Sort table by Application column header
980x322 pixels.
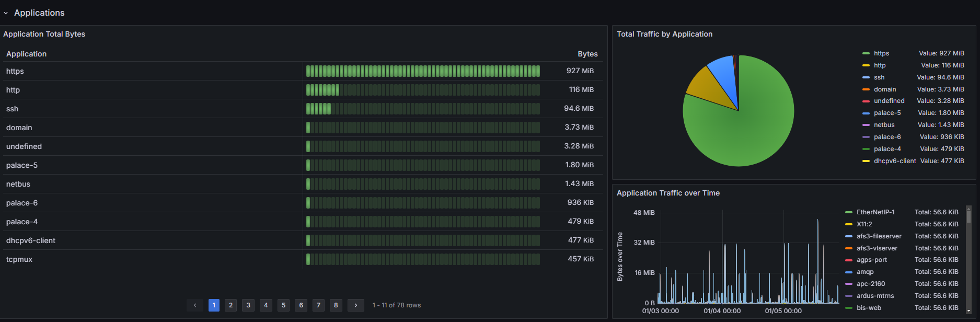(26, 54)
